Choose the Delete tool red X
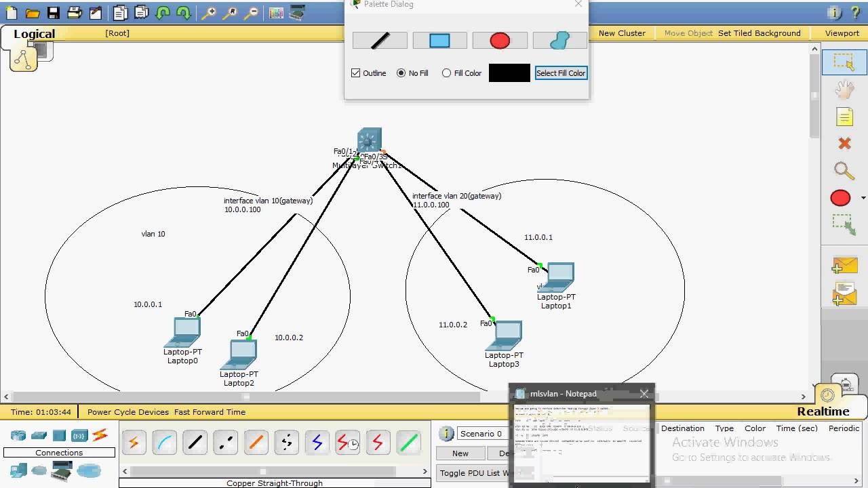 tap(844, 144)
